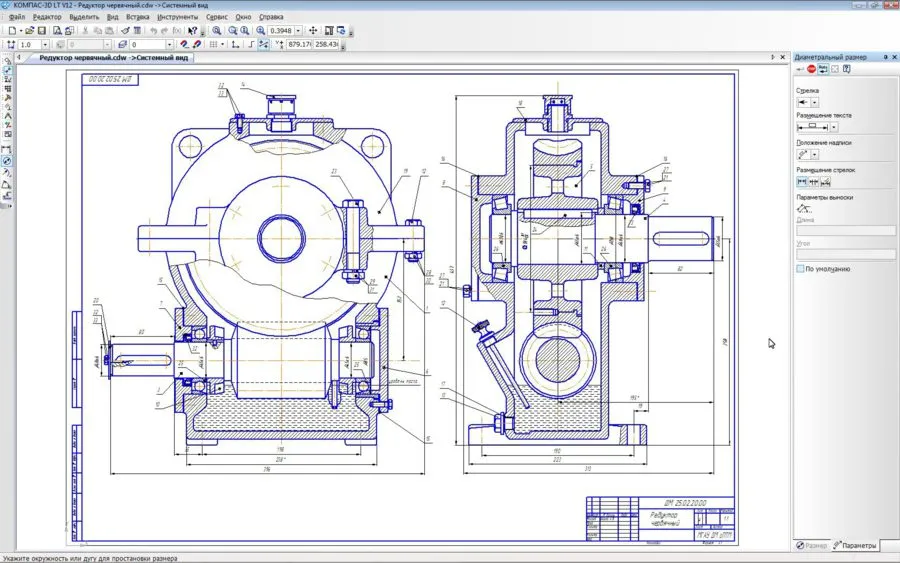This screenshot has width=900, height=563.
Task: Switch to the Размер tab
Action: pos(811,545)
